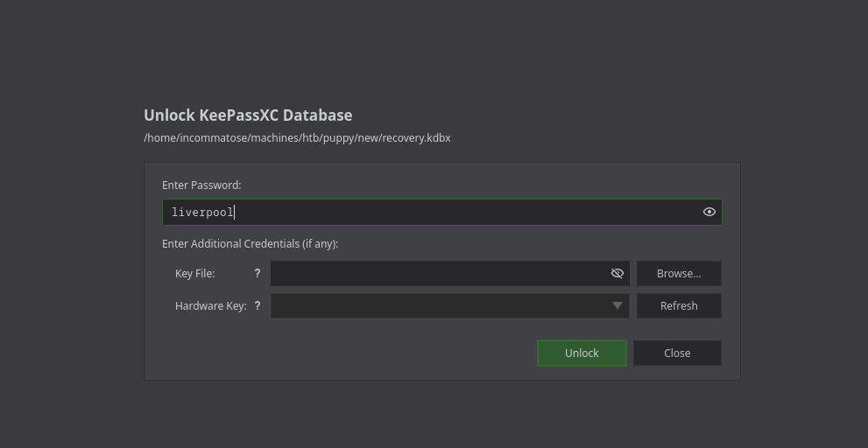Close the unlock database dialog
This screenshot has width=868, height=448.
point(676,353)
